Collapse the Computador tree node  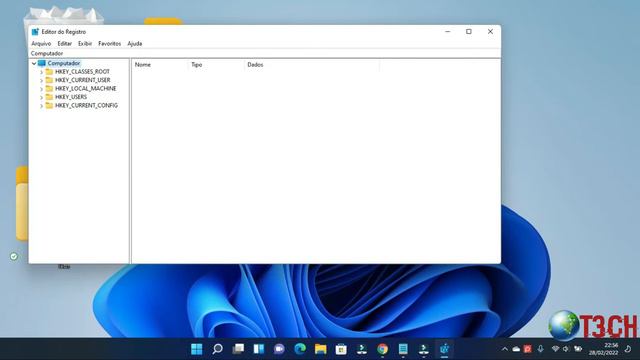point(34,63)
